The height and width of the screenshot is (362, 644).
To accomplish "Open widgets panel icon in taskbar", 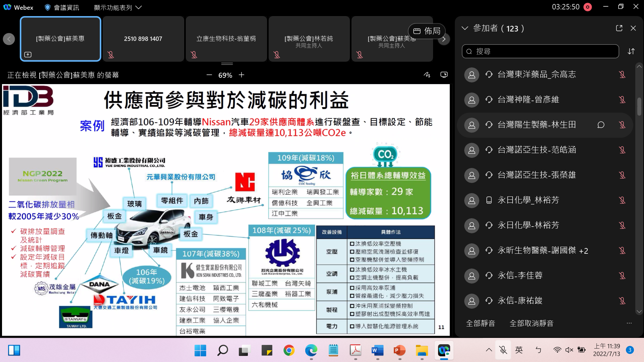I will (14, 350).
